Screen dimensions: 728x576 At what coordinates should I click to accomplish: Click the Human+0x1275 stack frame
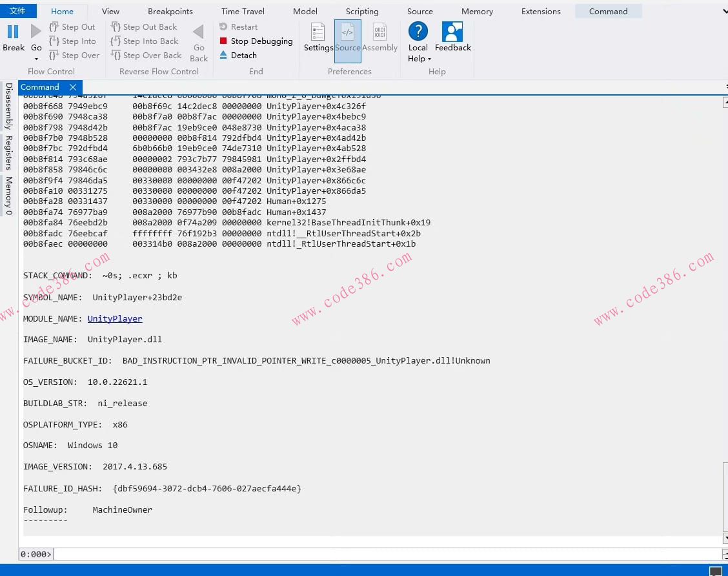(x=296, y=201)
